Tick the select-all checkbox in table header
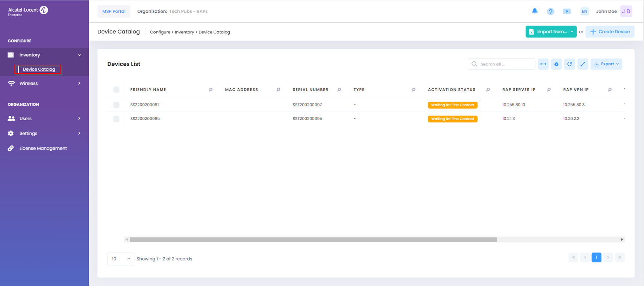The image size is (644, 286). click(116, 90)
